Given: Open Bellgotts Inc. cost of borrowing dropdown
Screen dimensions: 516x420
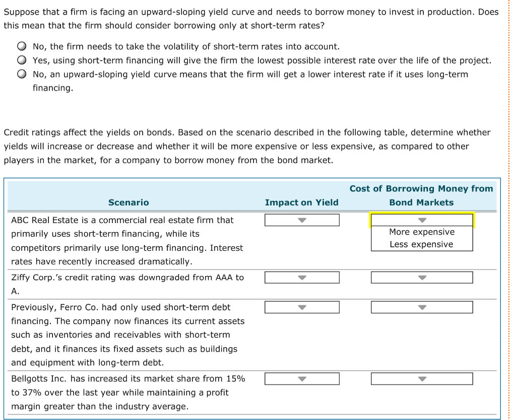Looking at the screenshot, I should tap(421, 378).
